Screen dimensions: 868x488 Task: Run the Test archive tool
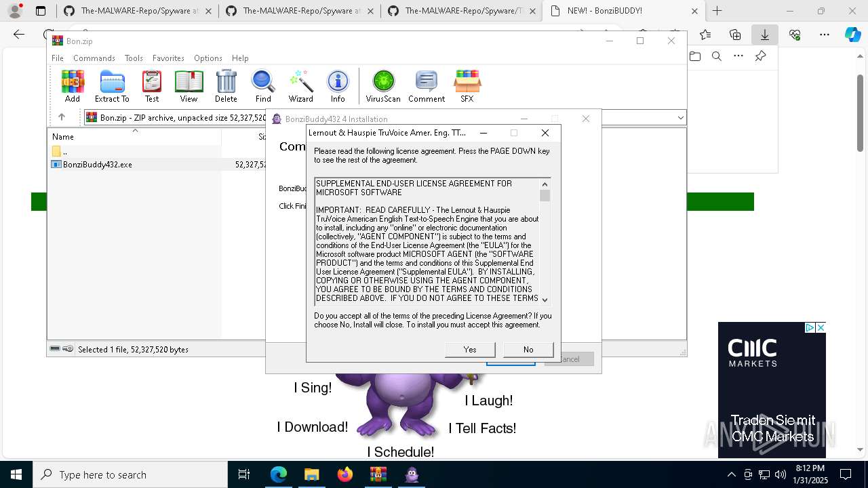pos(152,86)
